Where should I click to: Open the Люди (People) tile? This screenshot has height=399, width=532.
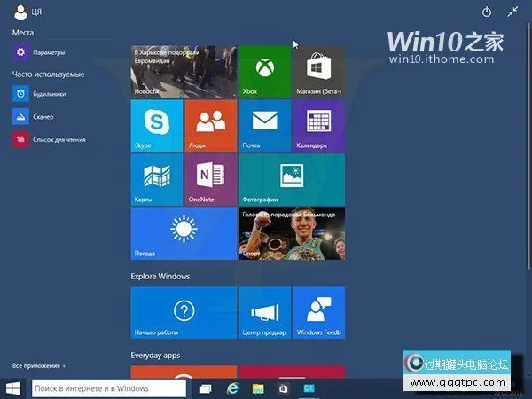click(x=210, y=125)
